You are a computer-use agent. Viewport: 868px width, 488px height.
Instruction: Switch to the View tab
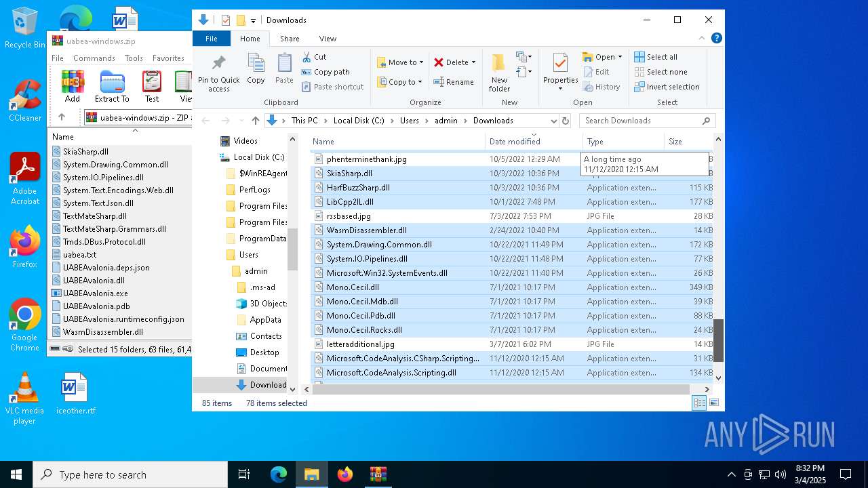(328, 39)
